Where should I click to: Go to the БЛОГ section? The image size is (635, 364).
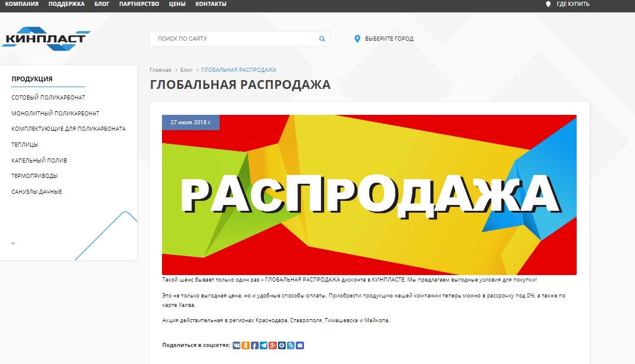coord(102,4)
